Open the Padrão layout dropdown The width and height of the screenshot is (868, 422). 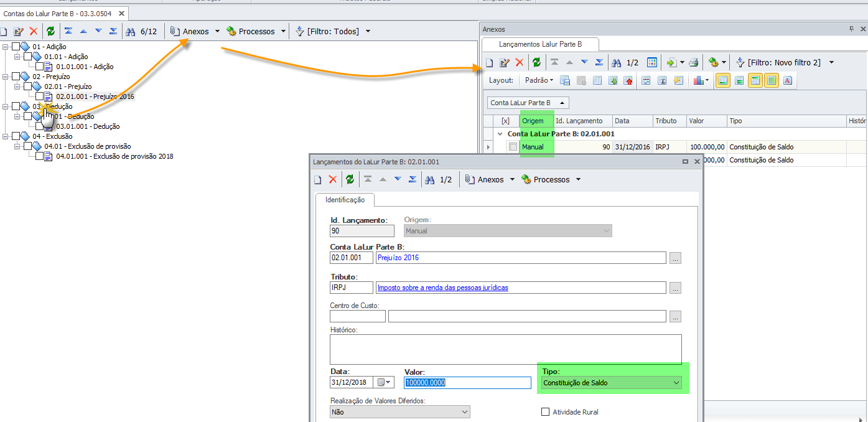tap(539, 80)
